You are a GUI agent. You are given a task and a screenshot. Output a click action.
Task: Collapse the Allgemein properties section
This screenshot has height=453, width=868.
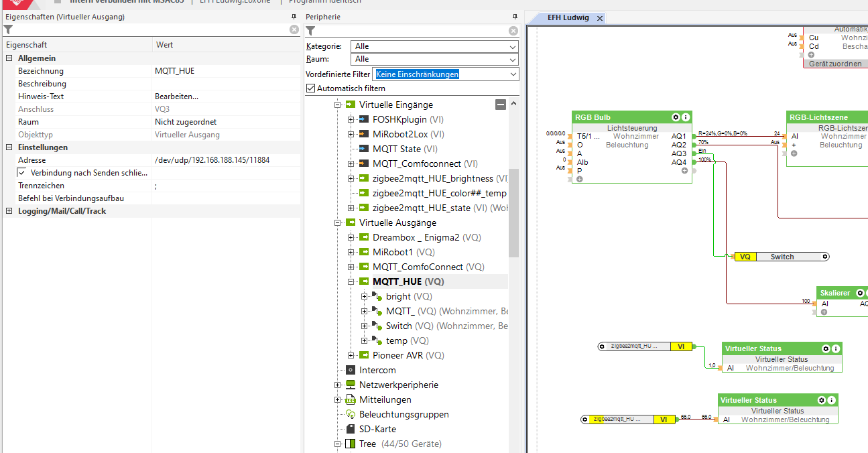coord(9,58)
